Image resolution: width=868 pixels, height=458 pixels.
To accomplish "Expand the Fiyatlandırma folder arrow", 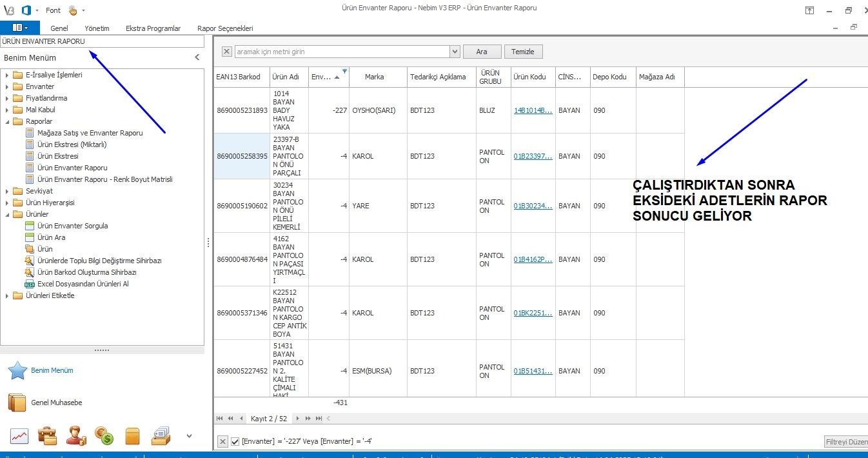I will click(x=6, y=98).
